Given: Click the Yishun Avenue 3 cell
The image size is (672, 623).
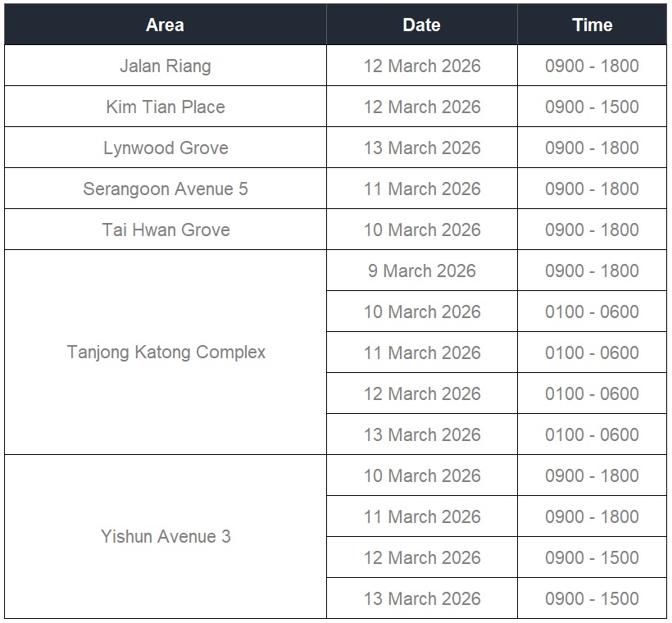Looking at the screenshot, I should [x=165, y=537].
